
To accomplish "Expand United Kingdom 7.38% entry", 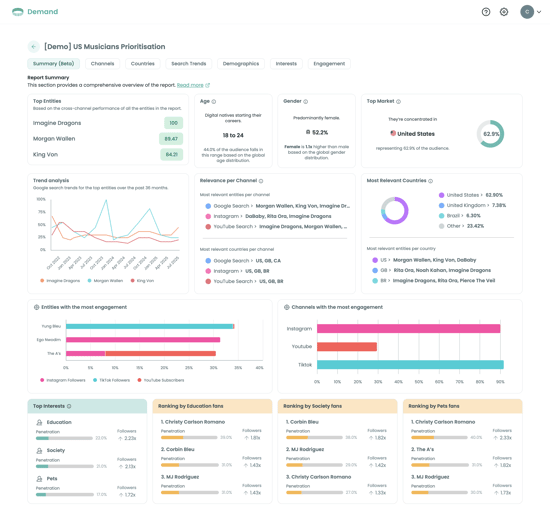I will click(x=472, y=205).
